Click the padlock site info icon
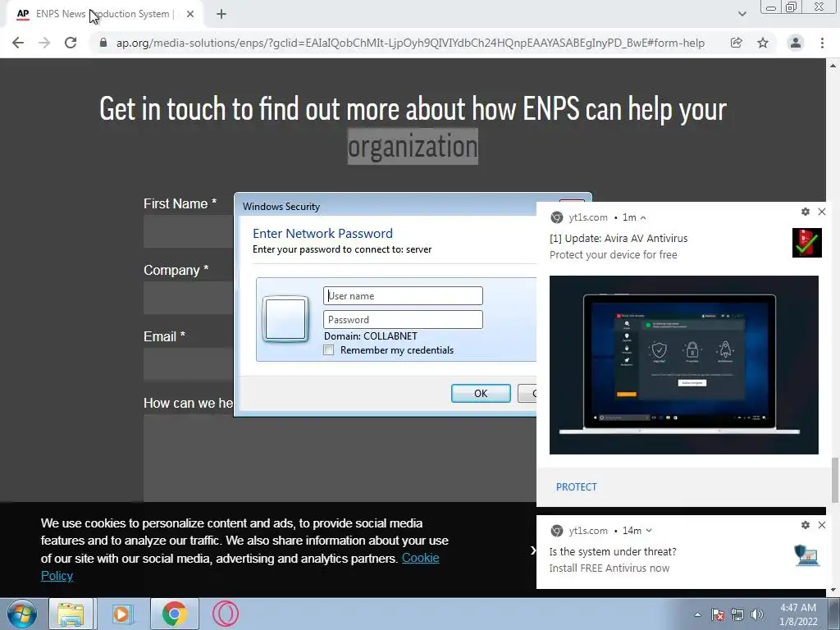The height and width of the screenshot is (630, 840). pos(103,43)
